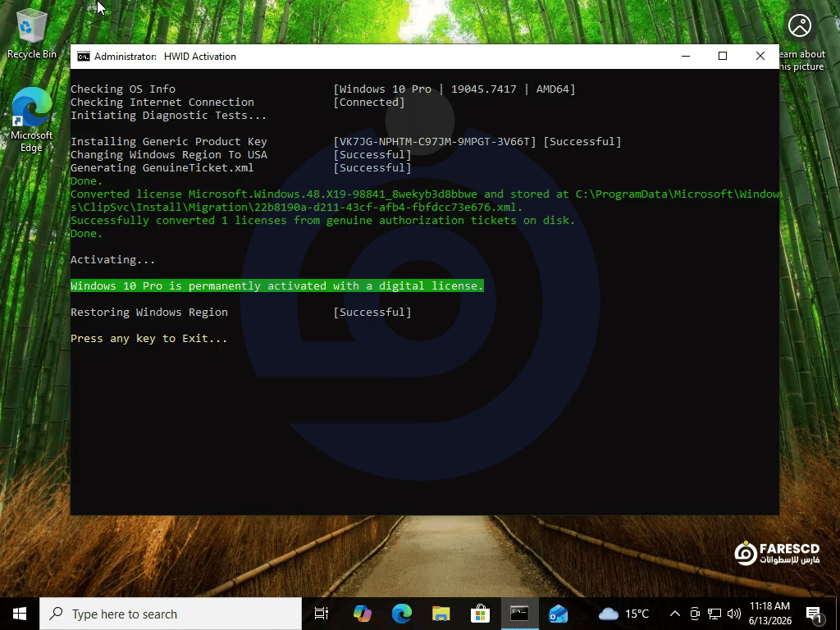Show hidden system tray icons
This screenshot has width=840, height=630.
(x=675, y=614)
